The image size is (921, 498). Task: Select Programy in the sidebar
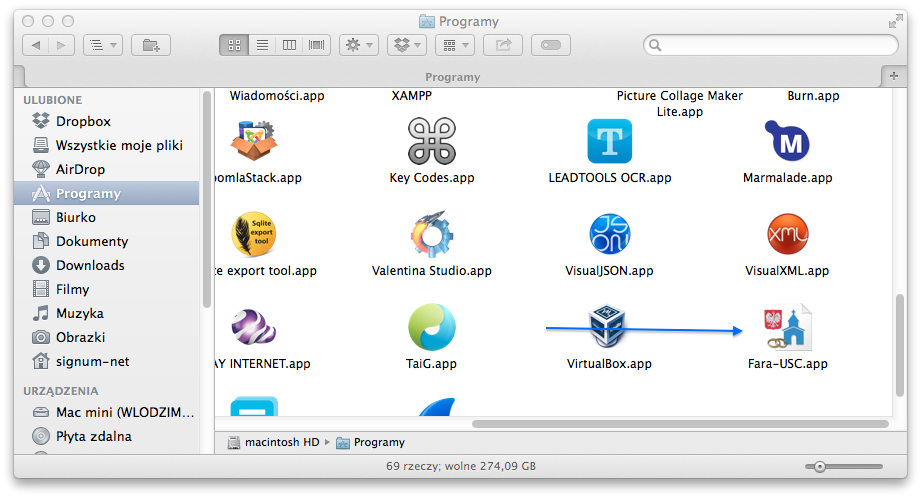click(108, 193)
